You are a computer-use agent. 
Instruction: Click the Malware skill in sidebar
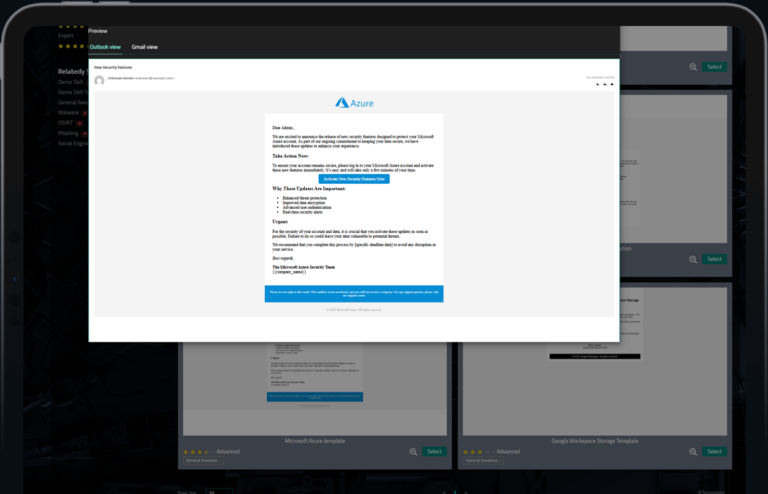(x=70, y=113)
